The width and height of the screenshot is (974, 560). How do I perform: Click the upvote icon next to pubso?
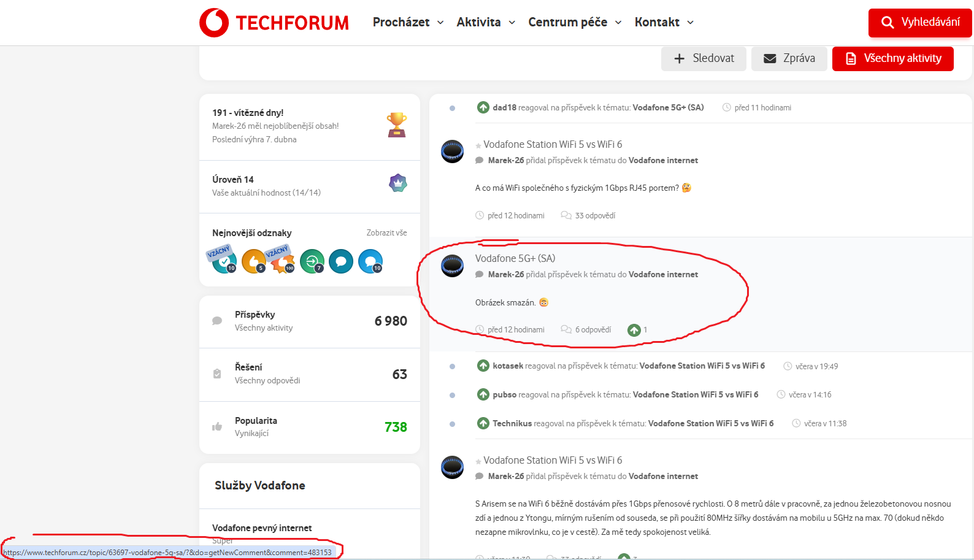tap(483, 394)
